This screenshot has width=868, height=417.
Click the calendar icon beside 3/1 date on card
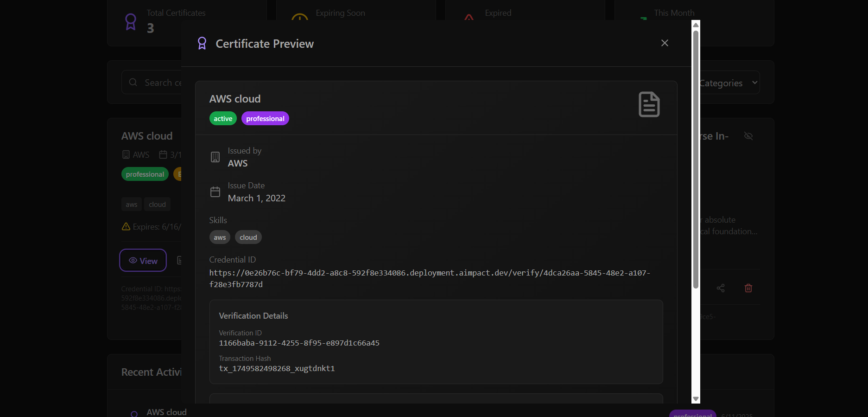pos(163,154)
